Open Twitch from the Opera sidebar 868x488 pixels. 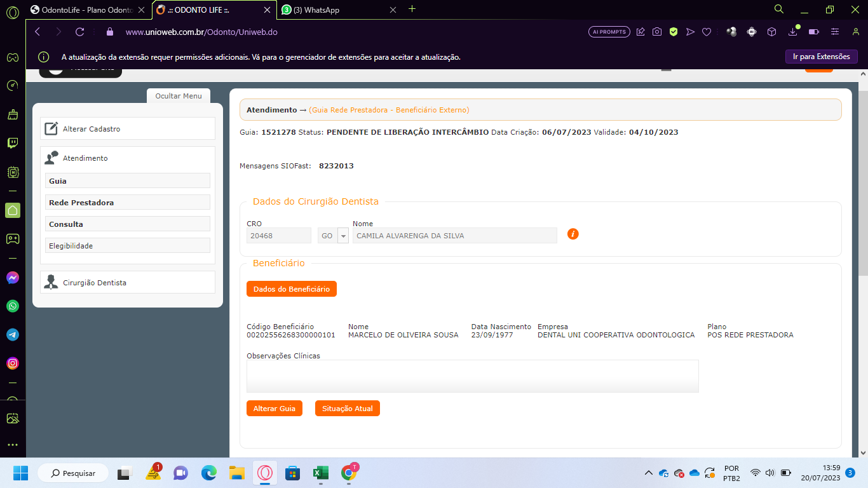pos(13,143)
